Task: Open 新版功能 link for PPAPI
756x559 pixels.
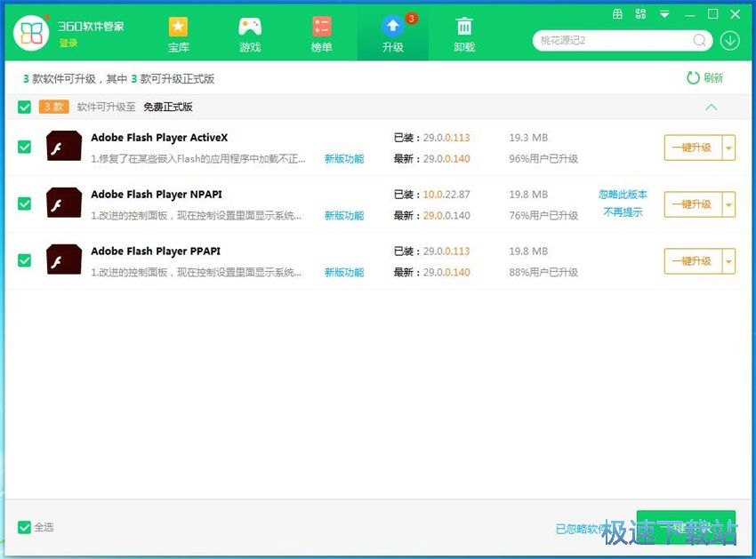Action: [344, 272]
